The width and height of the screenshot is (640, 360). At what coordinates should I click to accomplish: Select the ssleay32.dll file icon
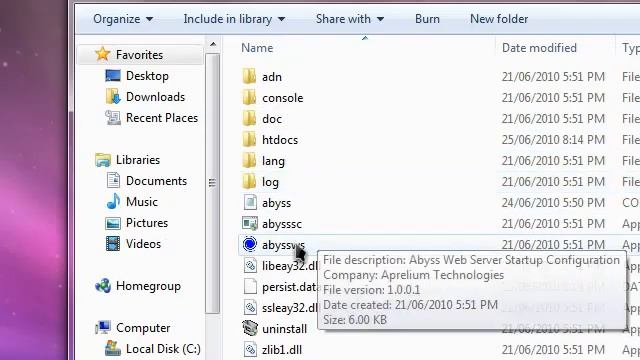[250, 307]
